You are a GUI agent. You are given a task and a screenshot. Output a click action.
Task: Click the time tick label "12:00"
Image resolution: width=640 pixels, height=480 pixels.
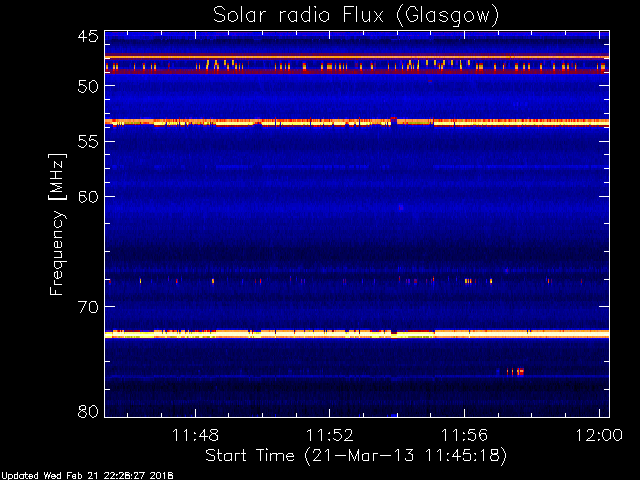599,435
